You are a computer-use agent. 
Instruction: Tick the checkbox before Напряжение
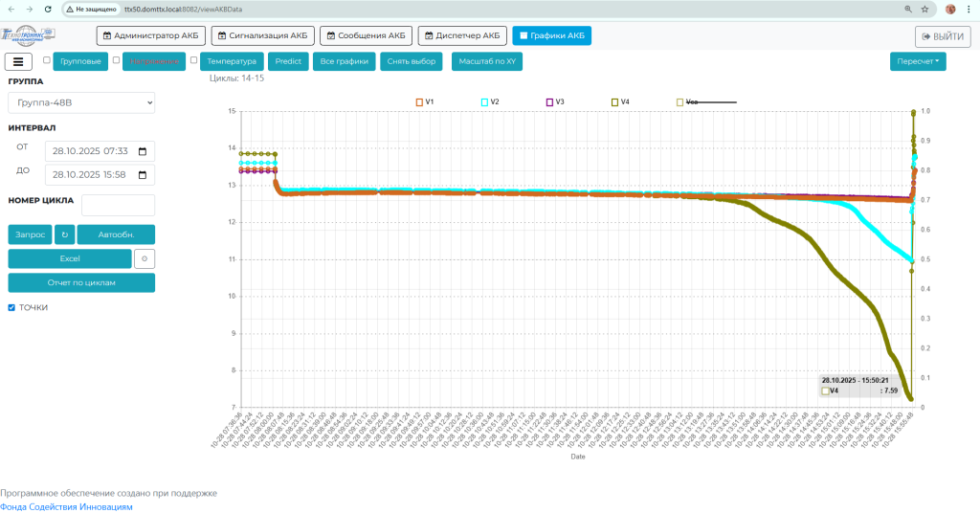(x=116, y=60)
